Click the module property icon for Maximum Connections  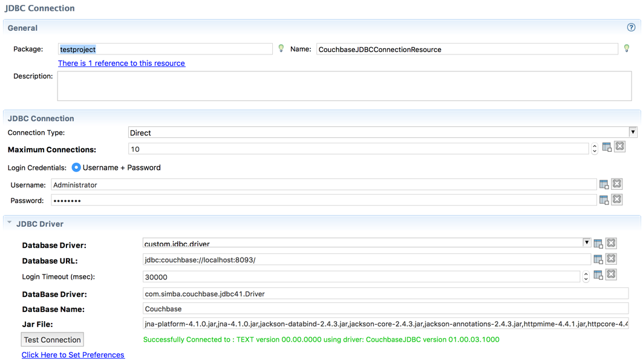point(607,146)
